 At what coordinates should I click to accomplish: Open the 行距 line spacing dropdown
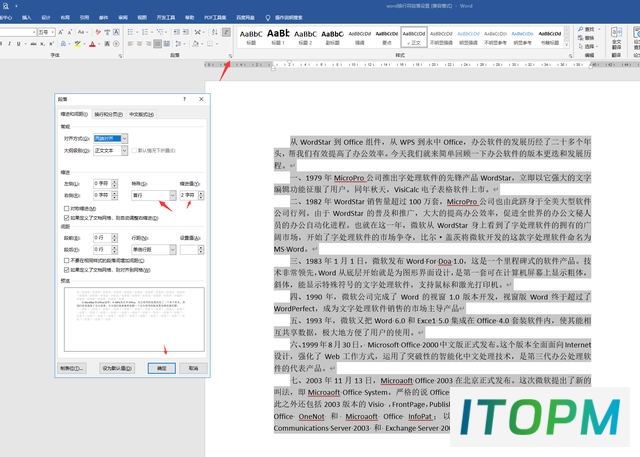[x=173, y=249]
